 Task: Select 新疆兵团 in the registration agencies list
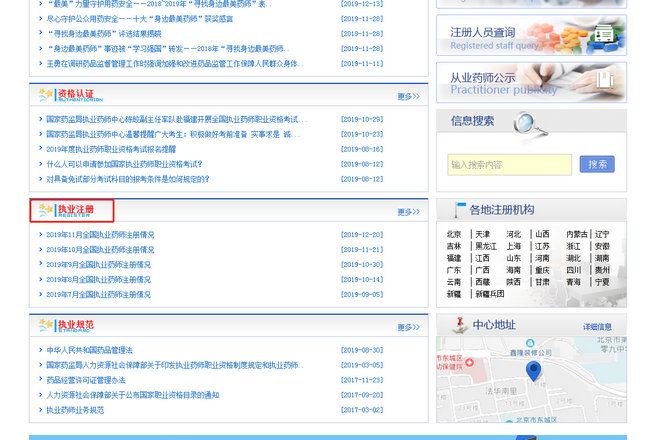[490, 294]
